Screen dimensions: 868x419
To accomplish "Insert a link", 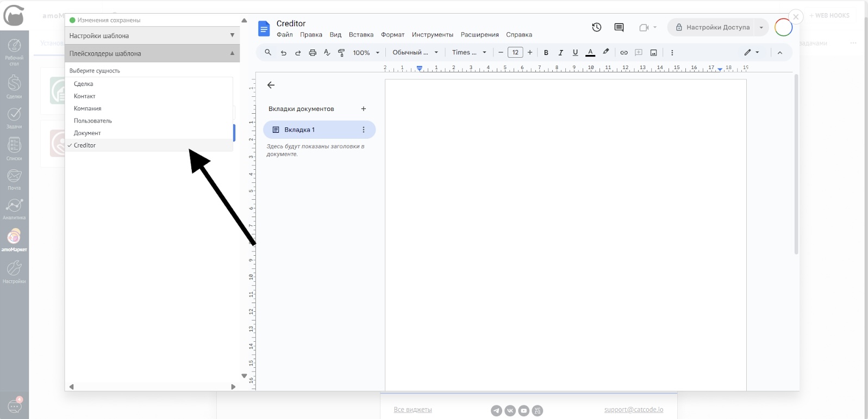I will (624, 53).
